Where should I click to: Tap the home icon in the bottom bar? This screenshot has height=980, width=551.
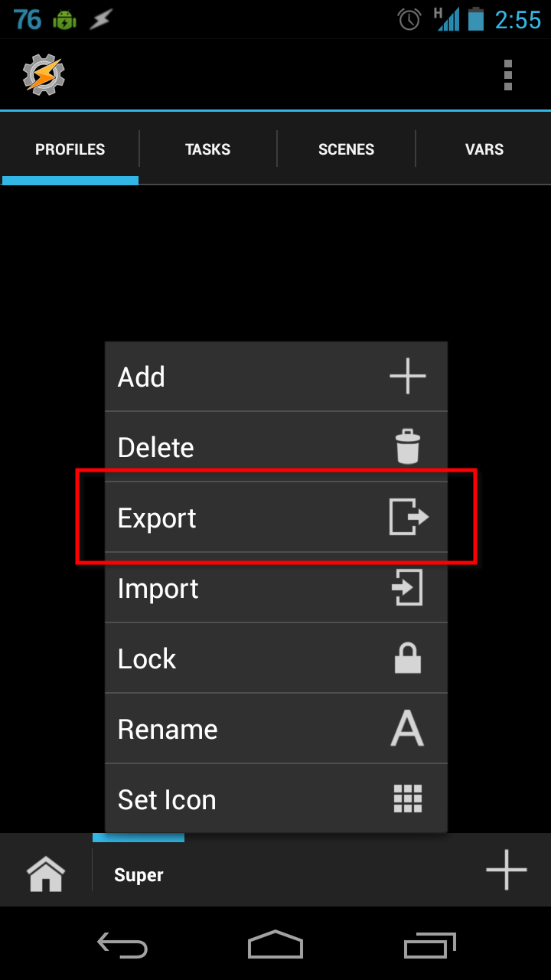(x=46, y=870)
